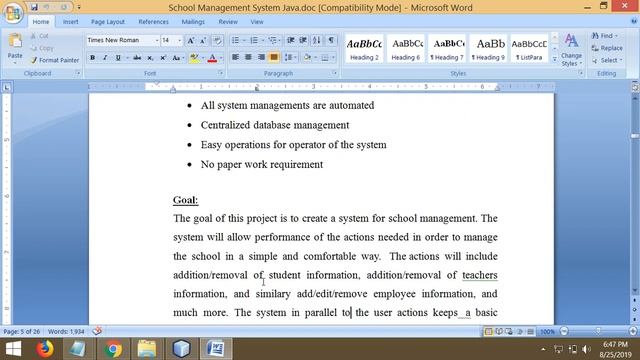640x360 pixels.
Task: Apply the Heading 6 style
Action: click(x=406, y=49)
